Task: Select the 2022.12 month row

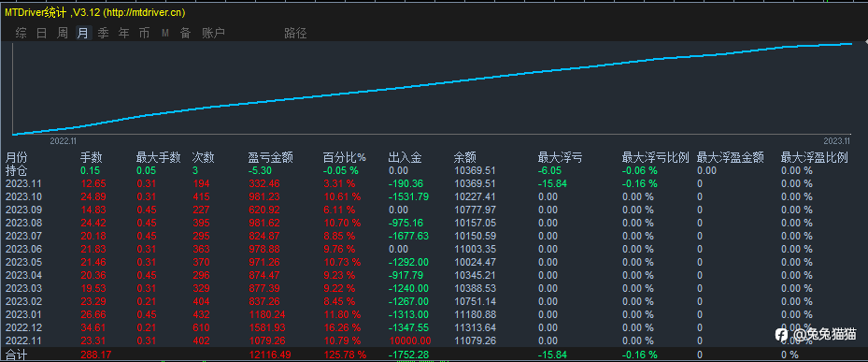Action: tap(434, 327)
